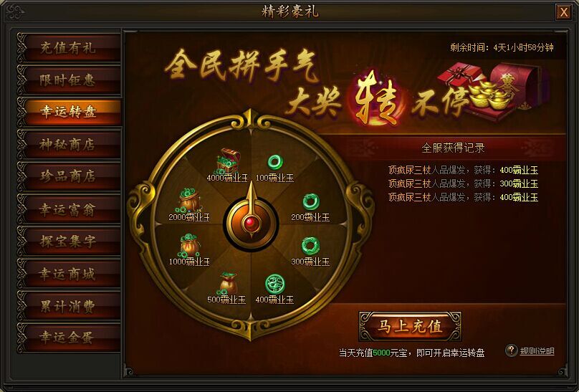Select the 幸运富翁 tab
The image size is (579, 392).
point(69,209)
